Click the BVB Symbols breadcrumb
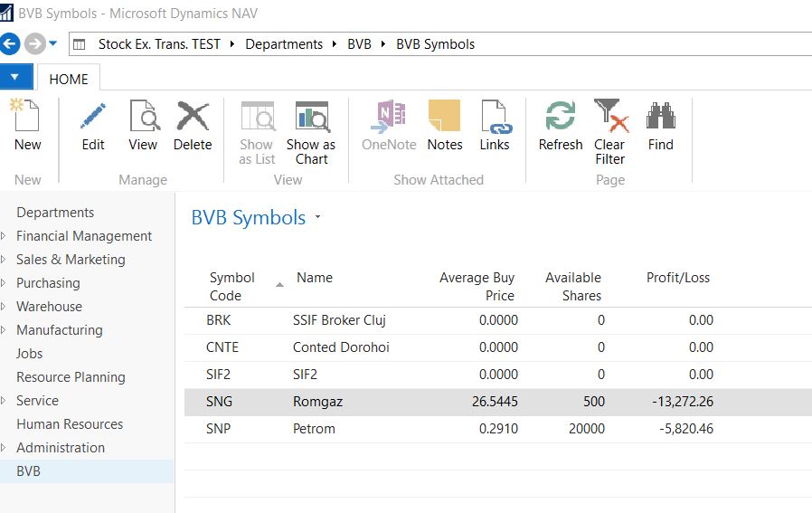The image size is (812, 513). point(436,44)
